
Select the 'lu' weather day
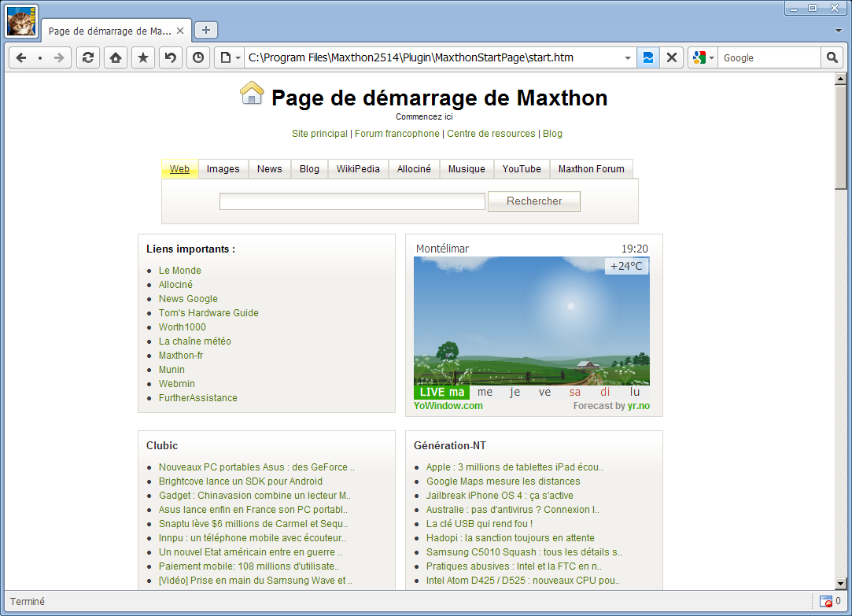click(635, 393)
